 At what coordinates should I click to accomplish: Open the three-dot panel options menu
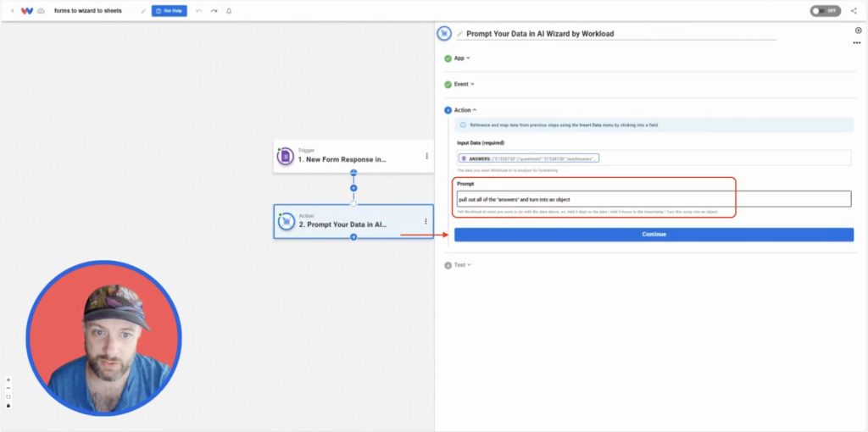(x=857, y=42)
